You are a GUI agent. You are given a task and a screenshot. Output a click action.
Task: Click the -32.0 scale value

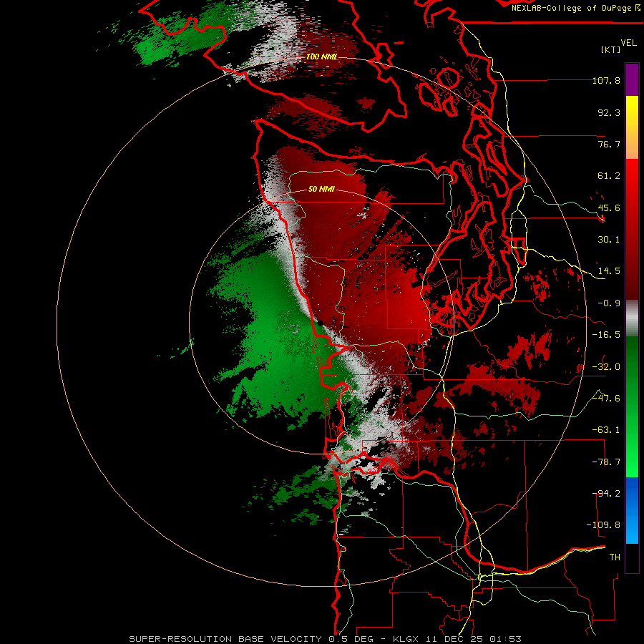pyautogui.click(x=606, y=367)
